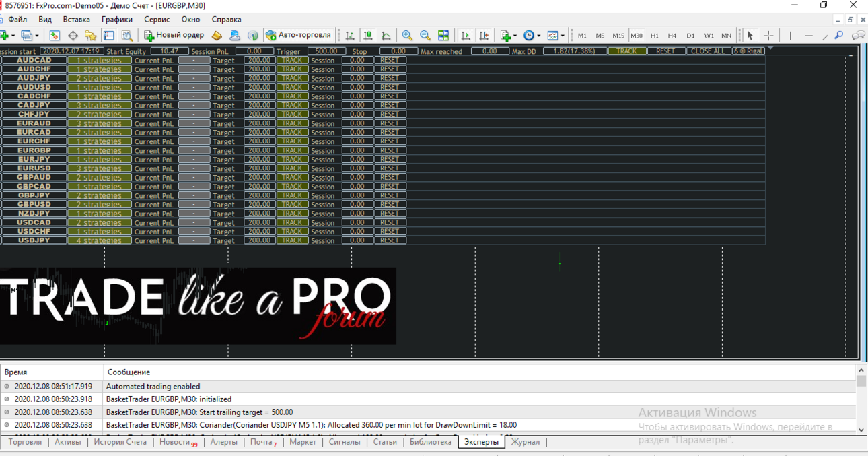Toggle chart auto scroll icon

(466, 36)
